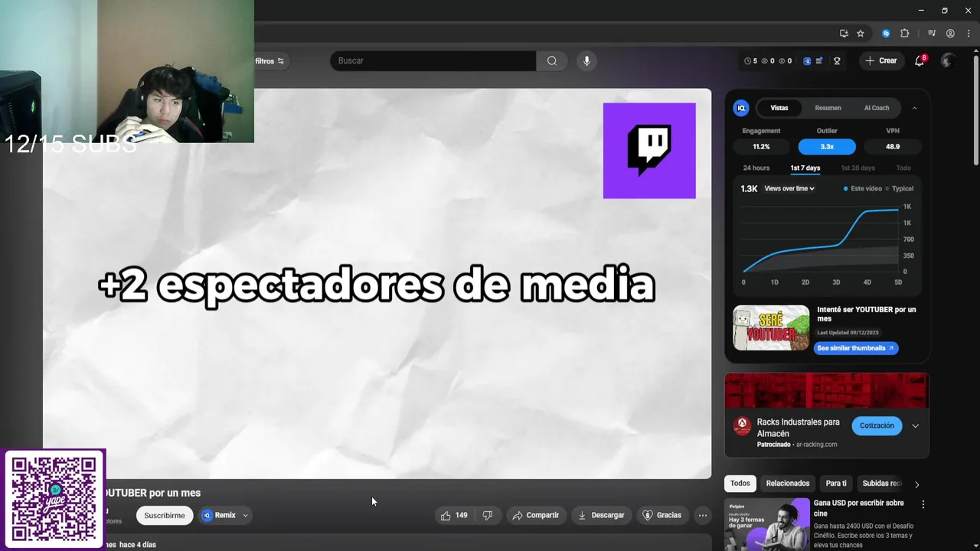Select the Todos chip
The image size is (980, 551).
740,484
